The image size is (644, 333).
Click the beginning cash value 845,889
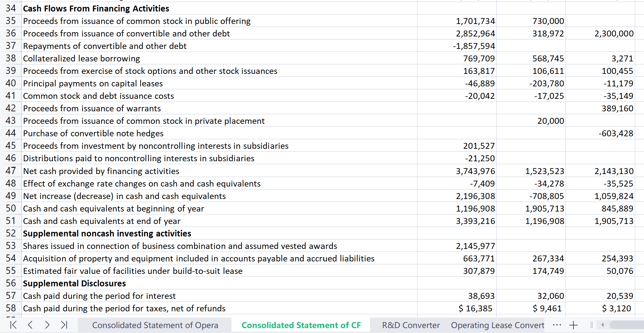pos(617,209)
